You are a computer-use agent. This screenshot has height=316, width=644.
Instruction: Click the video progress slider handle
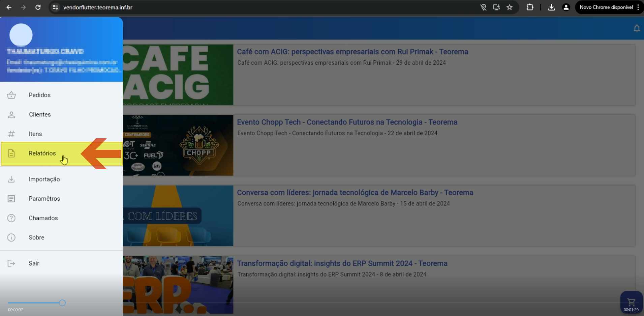(x=62, y=303)
